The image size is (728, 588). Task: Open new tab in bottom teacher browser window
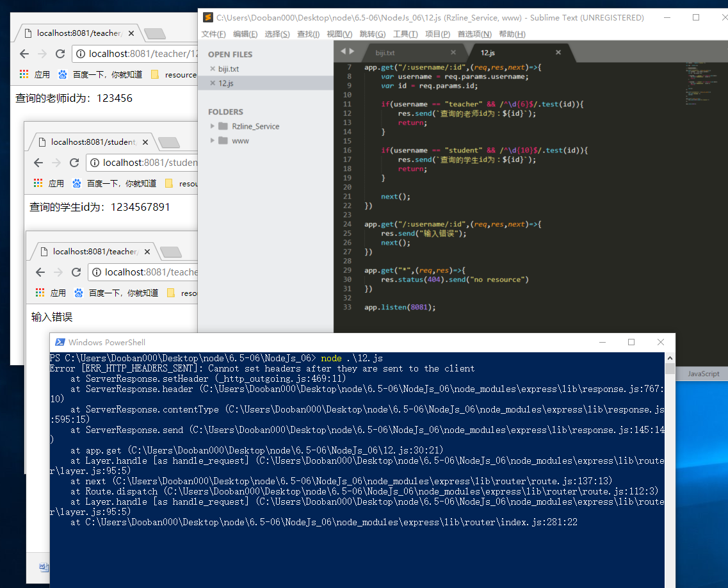coord(170,252)
